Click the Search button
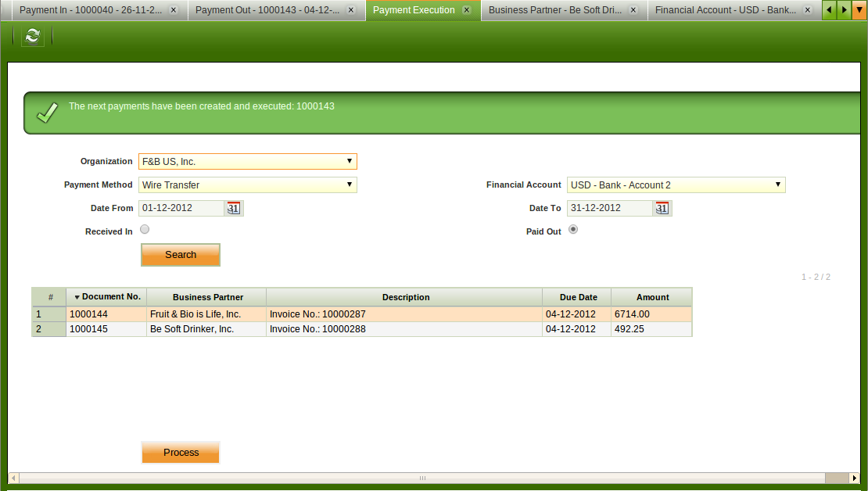868x491 pixels. 181,255
